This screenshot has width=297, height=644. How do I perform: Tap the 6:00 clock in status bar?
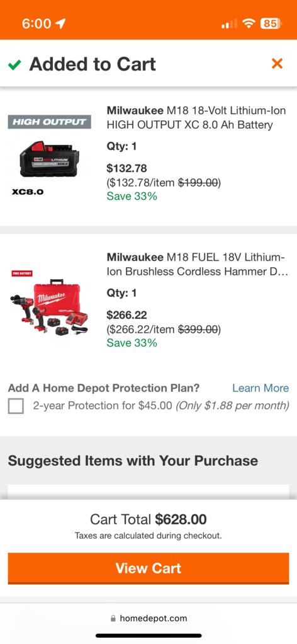pos(36,23)
